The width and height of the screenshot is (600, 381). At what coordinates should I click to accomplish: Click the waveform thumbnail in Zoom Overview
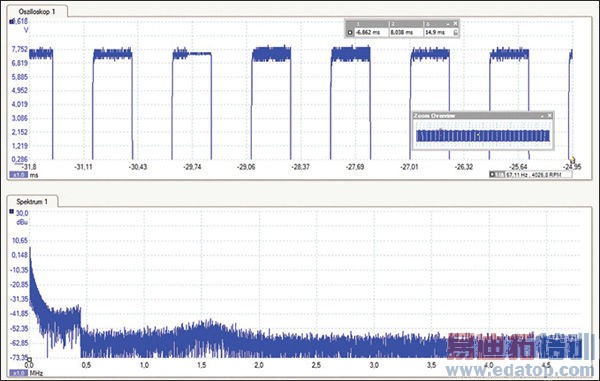[483, 135]
